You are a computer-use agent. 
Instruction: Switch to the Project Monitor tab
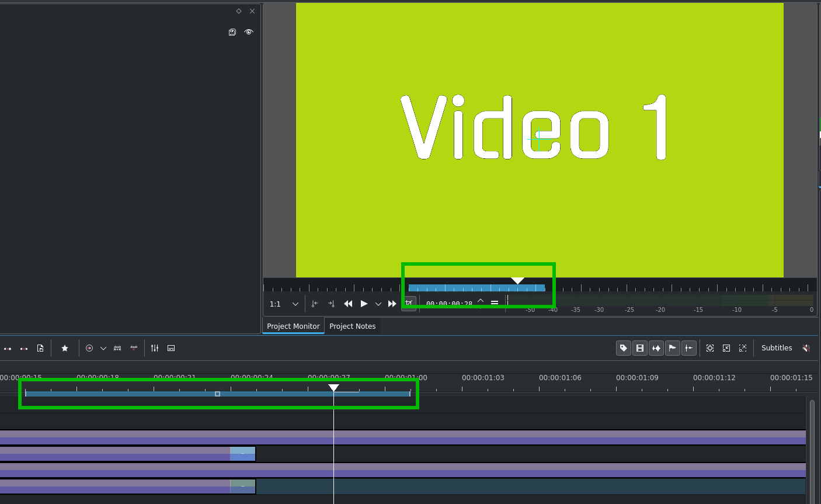pos(293,326)
